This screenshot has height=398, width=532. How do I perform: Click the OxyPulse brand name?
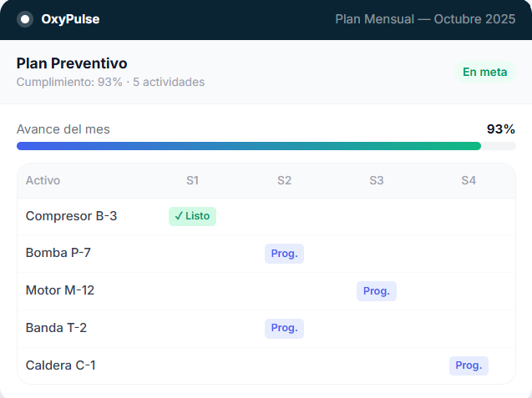[x=70, y=19]
